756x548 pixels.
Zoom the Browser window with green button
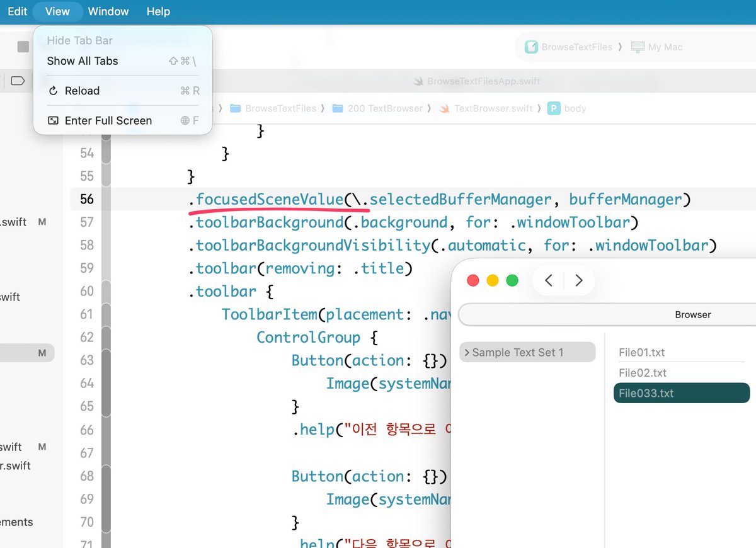pos(512,280)
